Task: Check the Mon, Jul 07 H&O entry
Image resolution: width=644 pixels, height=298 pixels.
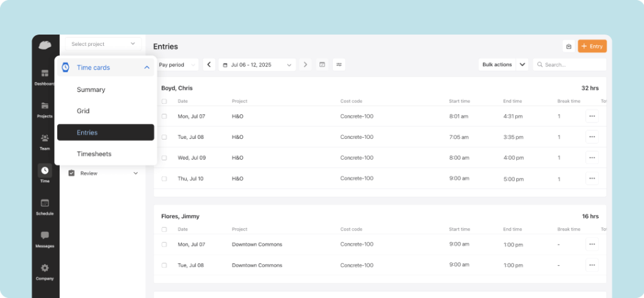Action: [164, 116]
